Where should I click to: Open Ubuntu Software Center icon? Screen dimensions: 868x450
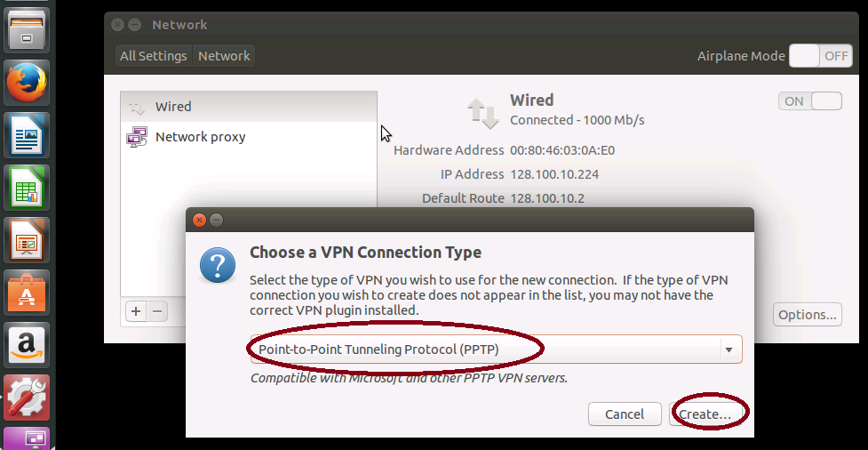(27, 293)
